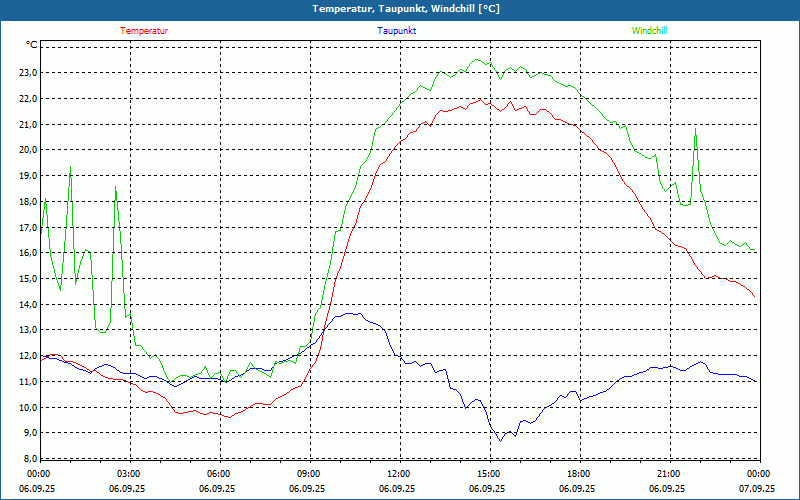Viewport: 800px width, 500px height.
Task: Click the 15:00 time axis label
Action: (490, 474)
